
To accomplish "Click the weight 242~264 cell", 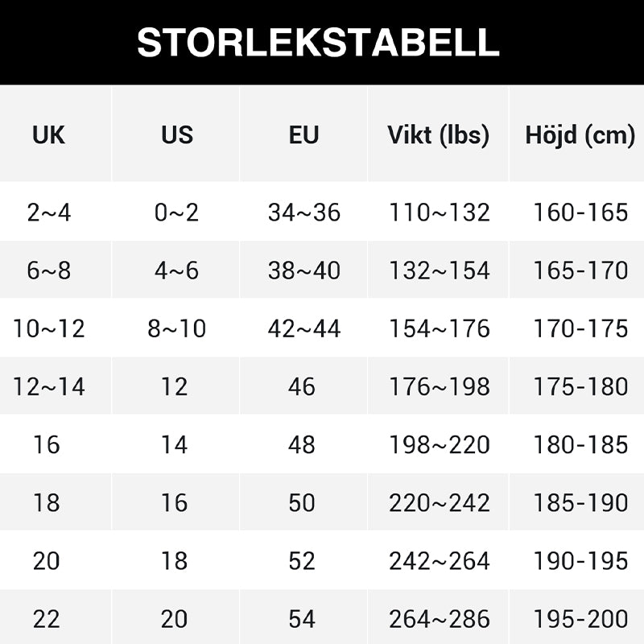I will point(439,560).
